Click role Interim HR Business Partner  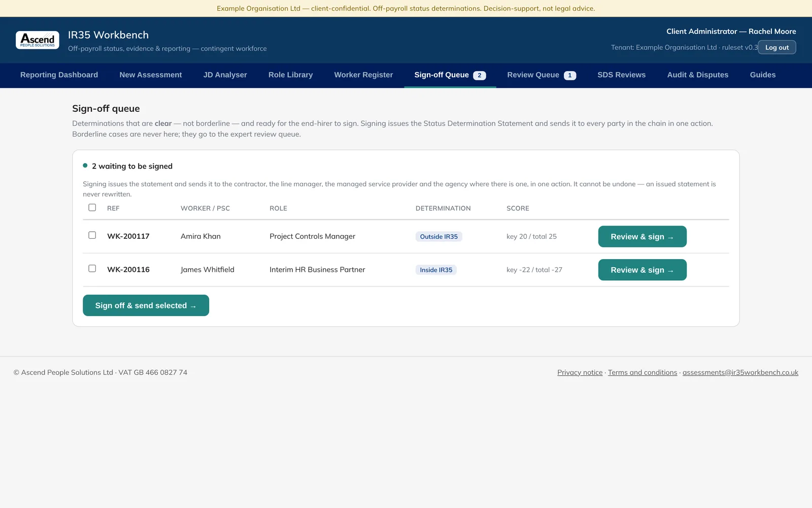click(317, 270)
